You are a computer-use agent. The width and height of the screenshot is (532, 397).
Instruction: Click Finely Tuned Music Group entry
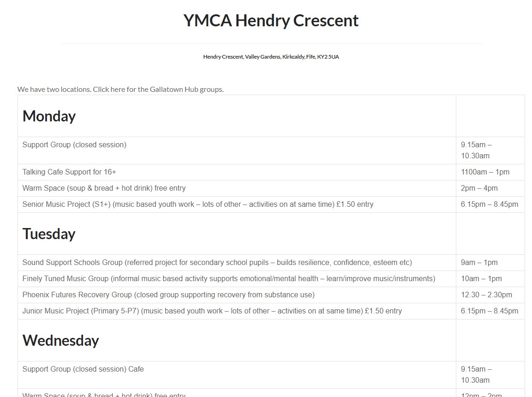[x=229, y=278]
